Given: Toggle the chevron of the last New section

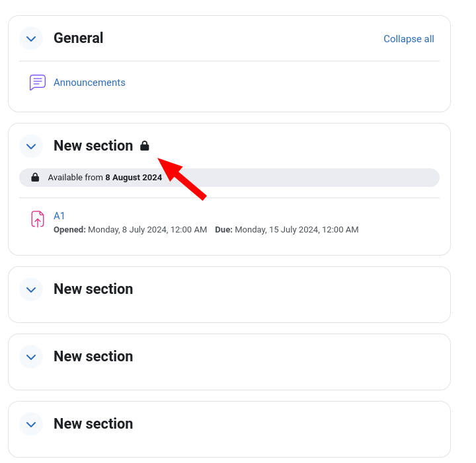Looking at the screenshot, I should click(31, 424).
